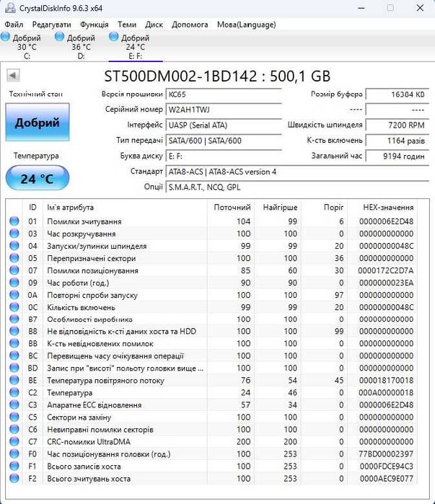Click the status circle icon for drive C:
Screen dimensions: 435x504
point(5,37)
